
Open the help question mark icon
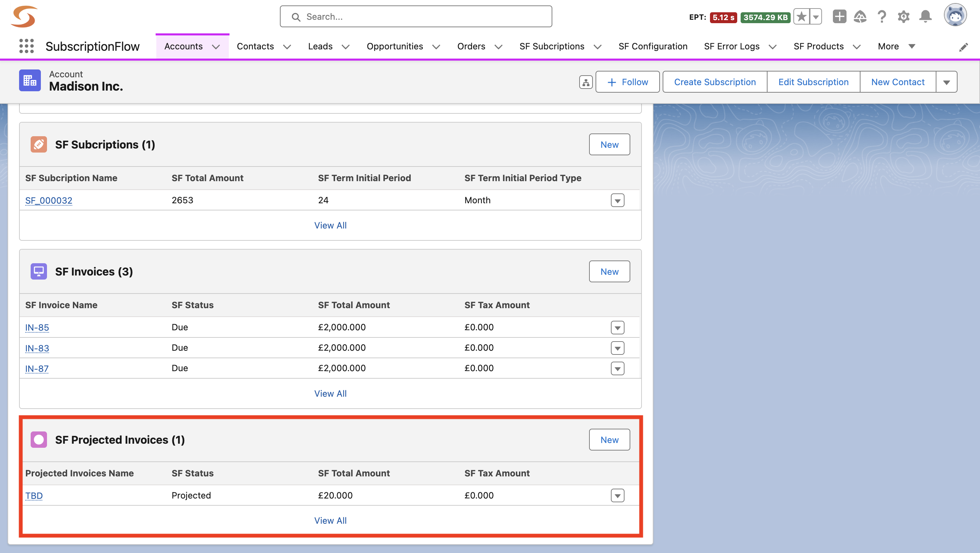click(x=882, y=17)
